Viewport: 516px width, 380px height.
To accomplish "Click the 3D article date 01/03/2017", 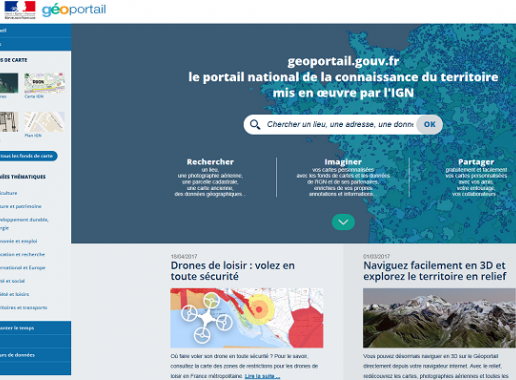I will coord(376,256).
